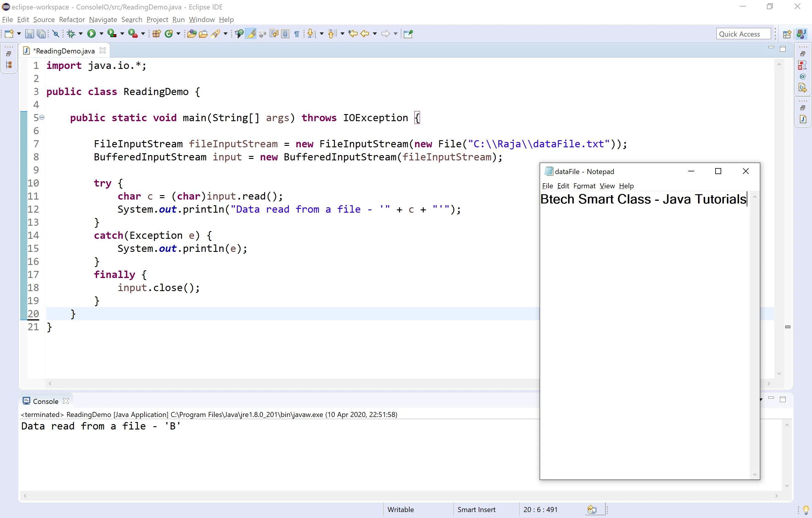This screenshot has height=518, width=812.
Task: Open the Format menu in Notepad
Action: [x=584, y=186]
